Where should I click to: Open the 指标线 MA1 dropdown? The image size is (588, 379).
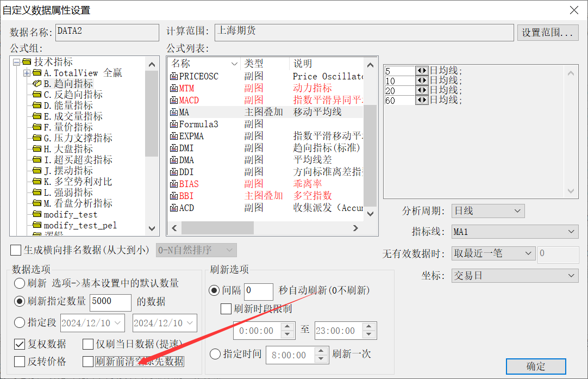(515, 232)
